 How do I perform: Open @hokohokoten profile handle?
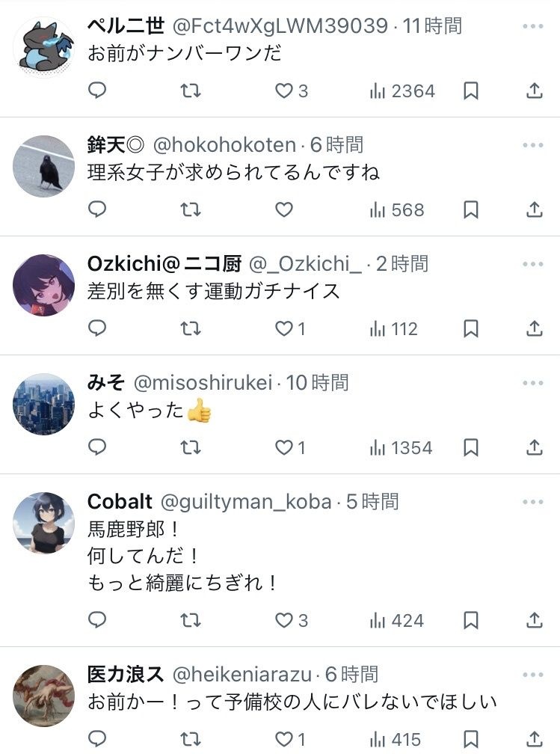(x=224, y=145)
